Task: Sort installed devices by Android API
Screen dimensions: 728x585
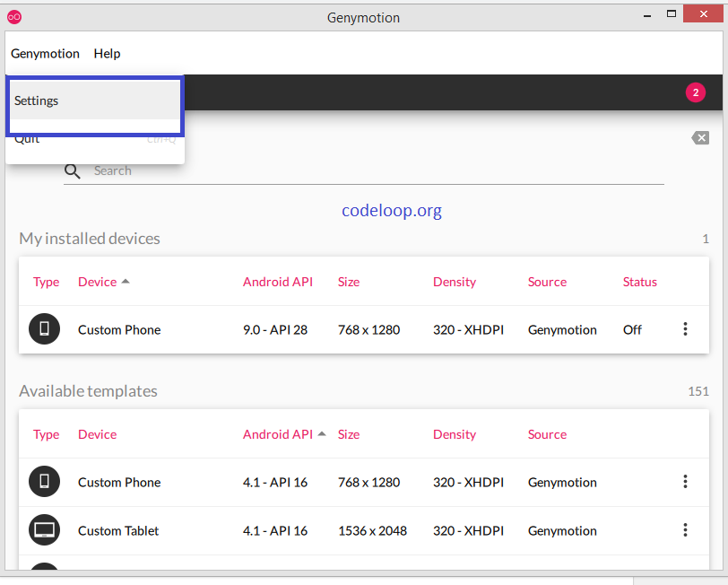Action: point(278,282)
